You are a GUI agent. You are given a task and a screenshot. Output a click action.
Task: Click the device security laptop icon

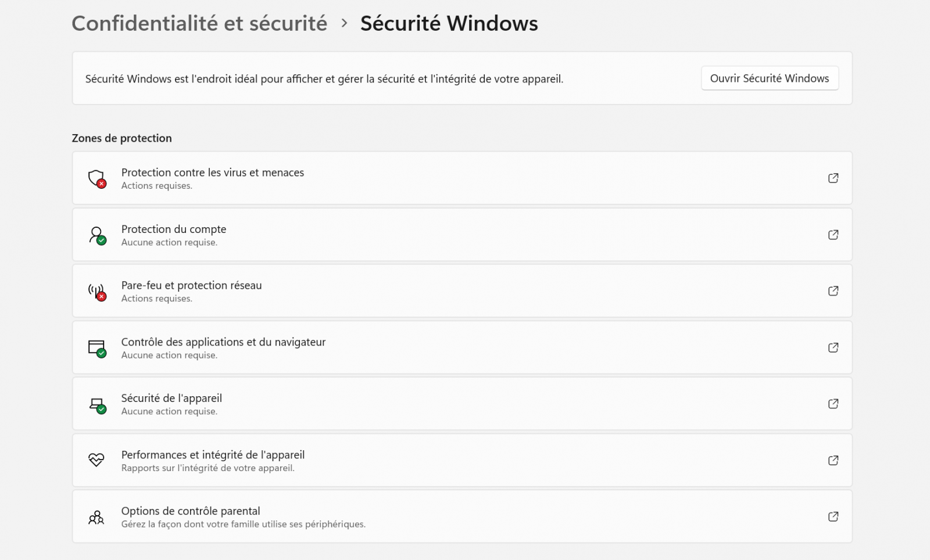coord(96,404)
